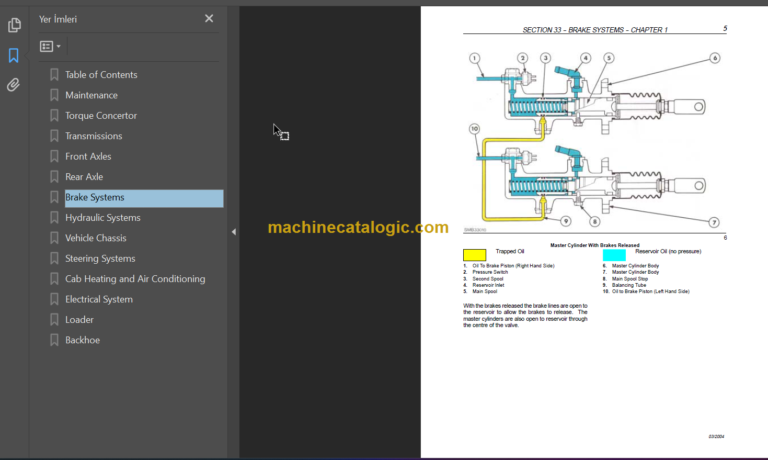Click the bookmark icon beside Transmissions
The image size is (768, 460).
point(54,136)
